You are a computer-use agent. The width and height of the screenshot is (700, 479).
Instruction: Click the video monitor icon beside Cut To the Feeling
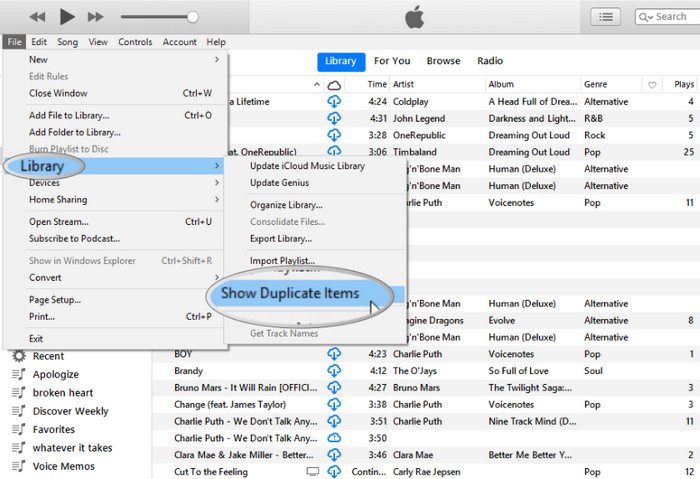tap(313, 471)
